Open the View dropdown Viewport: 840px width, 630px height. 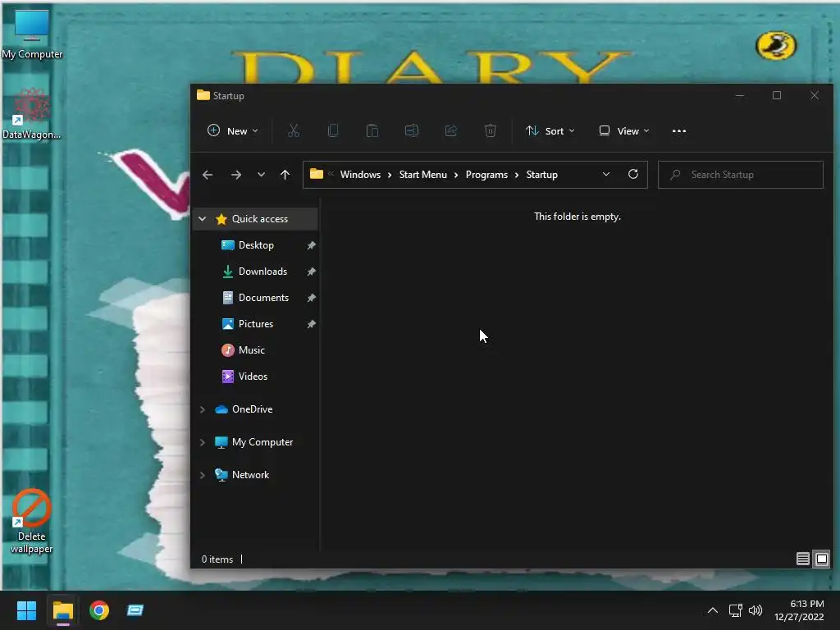(x=624, y=130)
